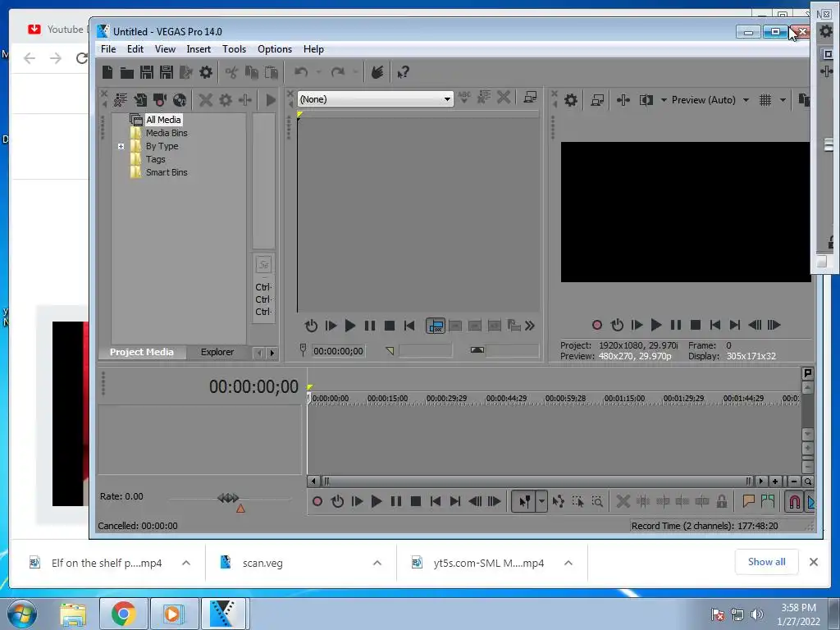Click the volume speaker icon in system tray
The image size is (840, 630).
point(756,614)
